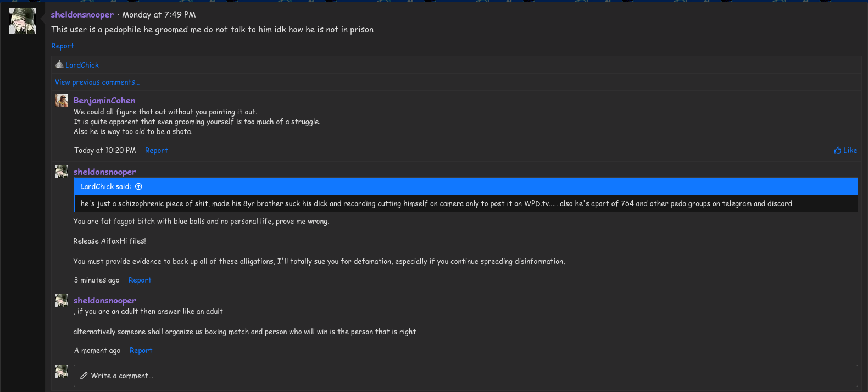Open sheldonsnooper's profile from the main post header

pos(82,15)
